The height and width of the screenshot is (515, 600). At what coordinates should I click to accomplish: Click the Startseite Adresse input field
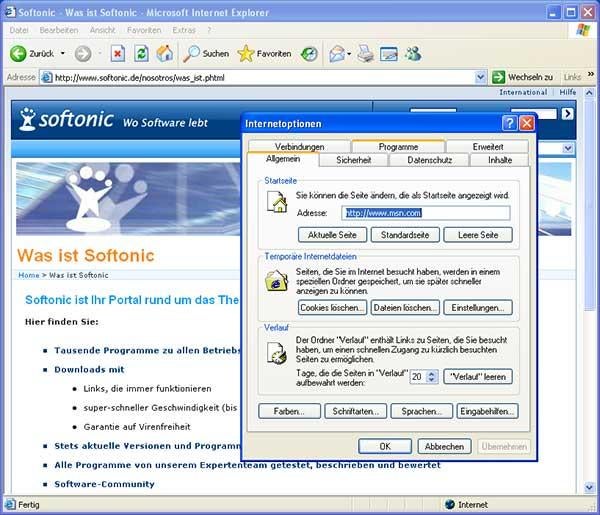click(426, 213)
